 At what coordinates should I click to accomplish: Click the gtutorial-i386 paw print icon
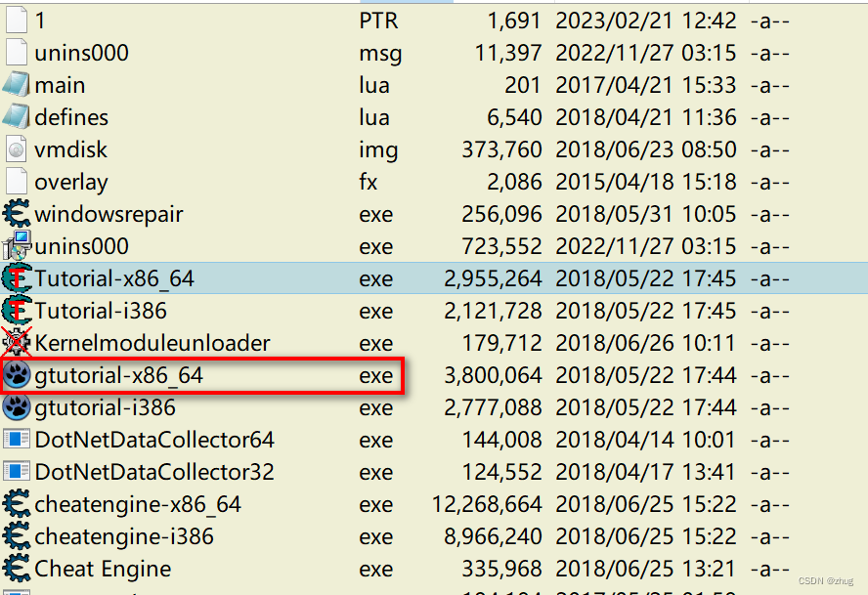[x=17, y=407]
